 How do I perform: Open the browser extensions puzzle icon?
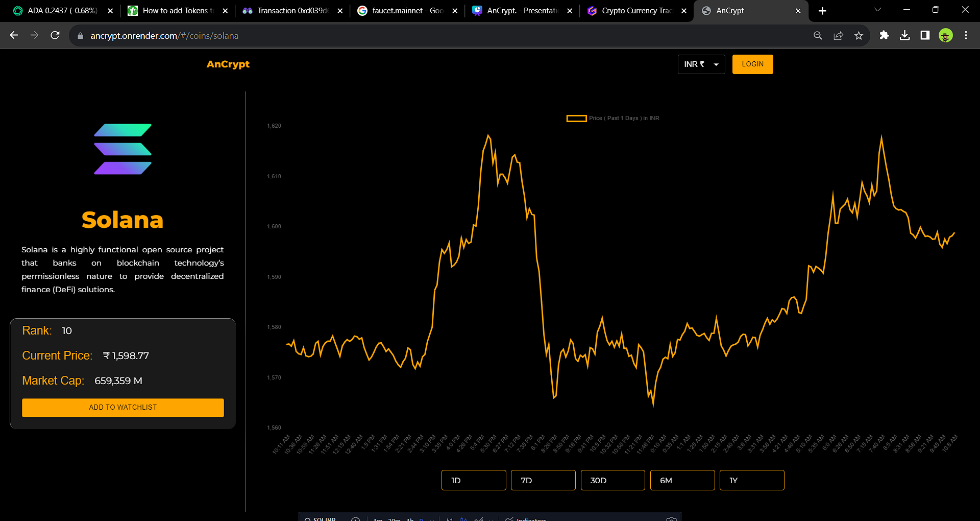pyautogui.click(x=884, y=35)
